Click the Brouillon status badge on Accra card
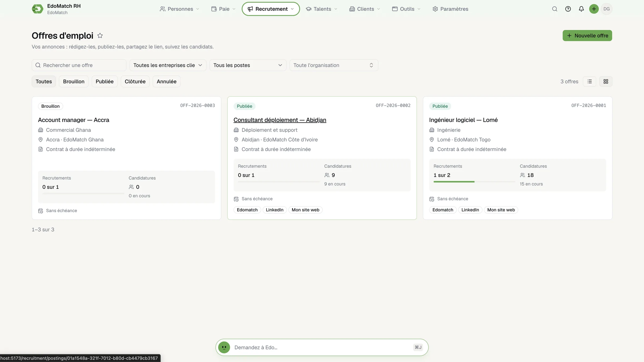644x362 pixels. (50, 106)
